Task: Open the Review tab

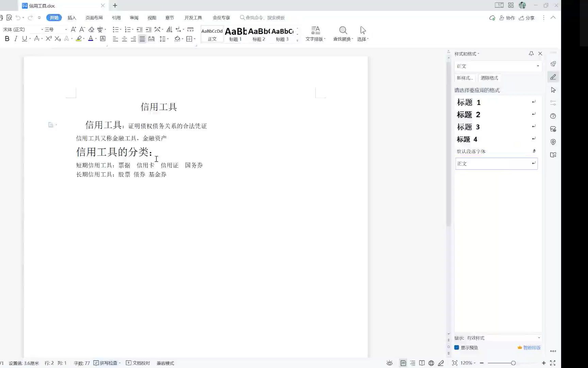Action: [134, 18]
